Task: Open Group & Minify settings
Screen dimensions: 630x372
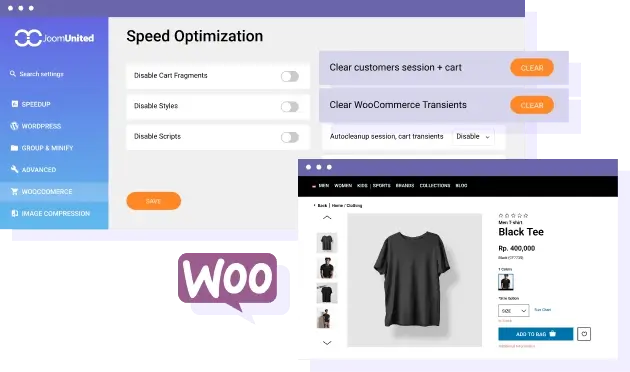Action: pyautogui.click(x=47, y=148)
